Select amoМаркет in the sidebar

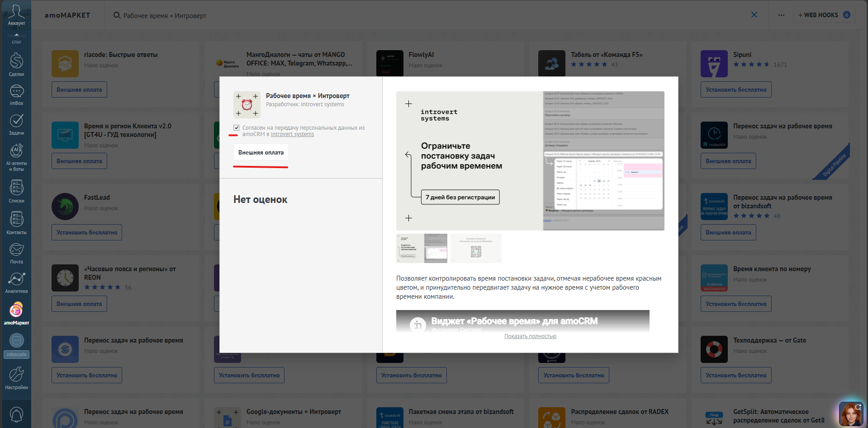(x=16, y=313)
